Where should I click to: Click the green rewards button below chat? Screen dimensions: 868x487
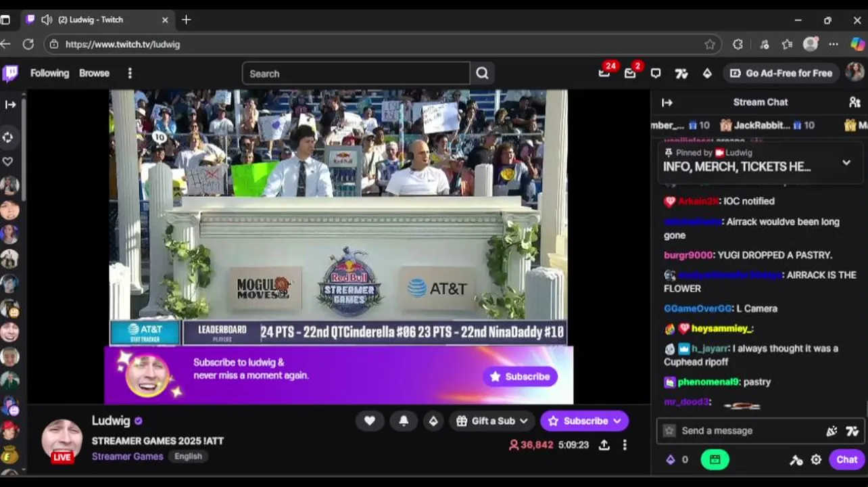pos(715,459)
